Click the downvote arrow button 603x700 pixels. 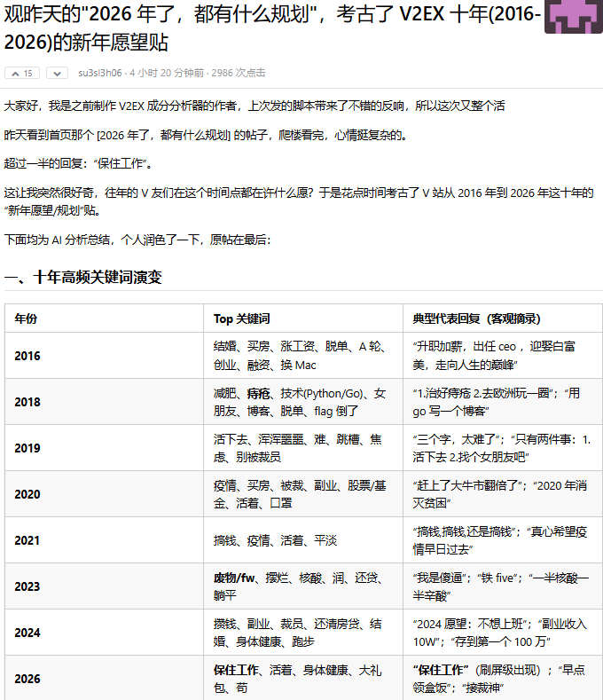56,73
